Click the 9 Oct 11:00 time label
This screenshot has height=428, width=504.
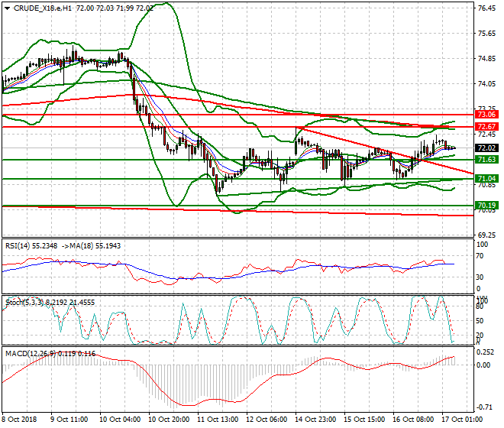pyautogui.click(x=69, y=420)
